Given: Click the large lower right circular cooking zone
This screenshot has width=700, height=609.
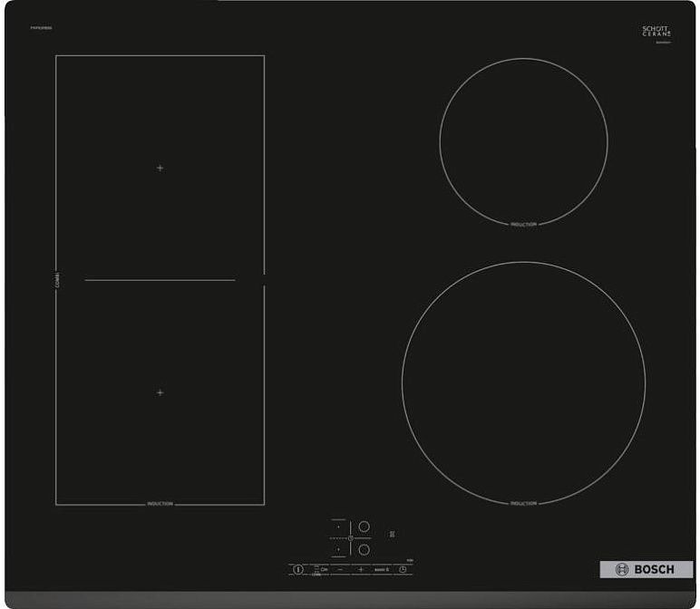Looking at the screenshot, I should pyautogui.click(x=523, y=382).
